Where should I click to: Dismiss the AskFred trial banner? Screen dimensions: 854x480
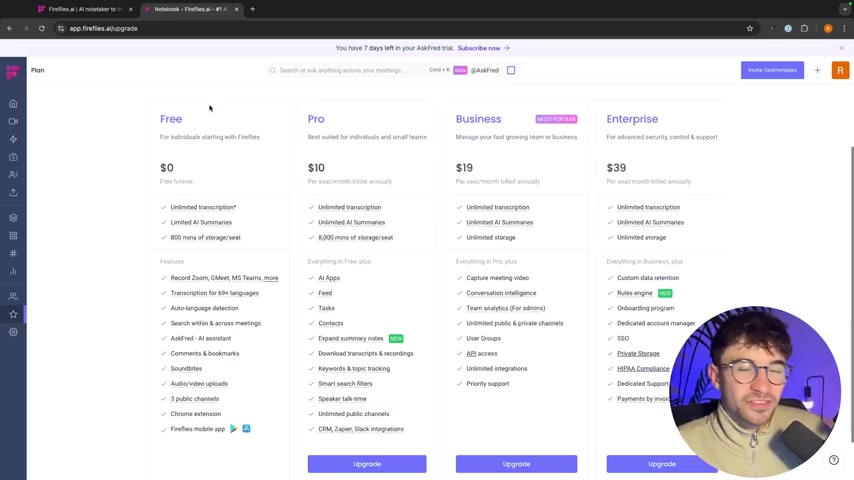pyautogui.click(x=841, y=48)
